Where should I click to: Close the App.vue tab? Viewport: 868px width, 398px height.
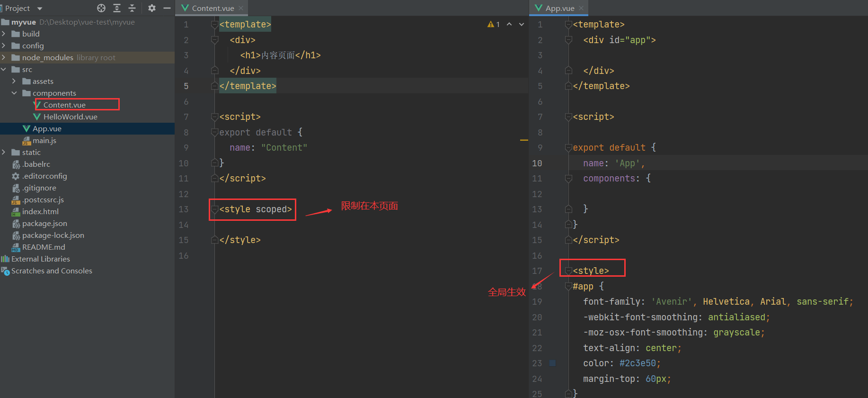click(x=581, y=8)
